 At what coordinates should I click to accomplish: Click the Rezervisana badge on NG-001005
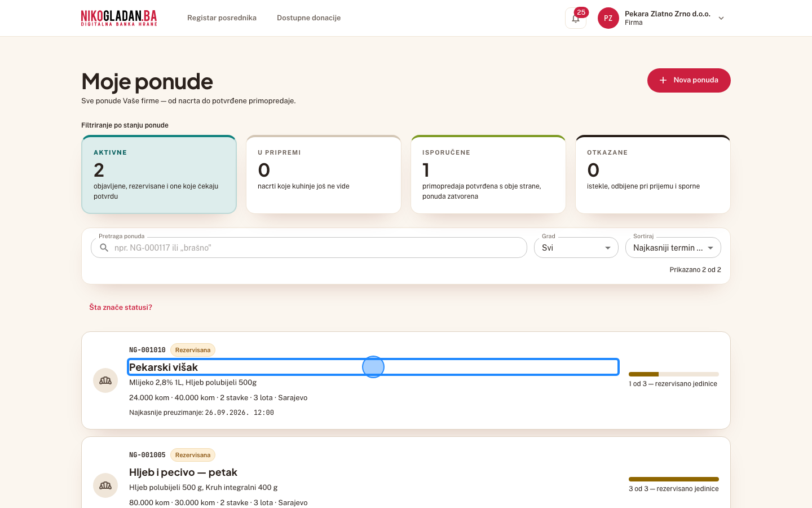coord(193,455)
